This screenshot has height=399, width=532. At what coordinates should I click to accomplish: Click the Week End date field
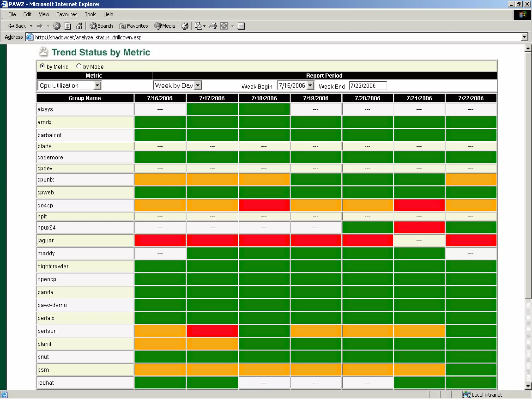tap(368, 85)
